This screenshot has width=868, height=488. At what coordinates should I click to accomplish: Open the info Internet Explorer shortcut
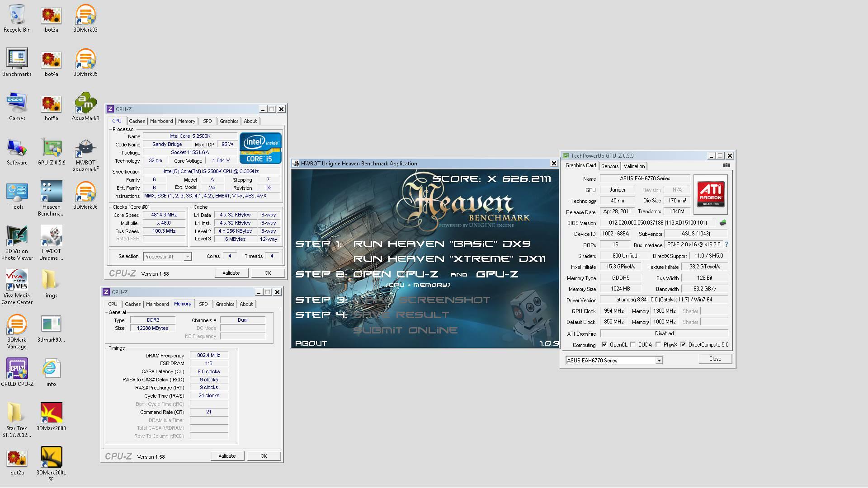coord(51,373)
